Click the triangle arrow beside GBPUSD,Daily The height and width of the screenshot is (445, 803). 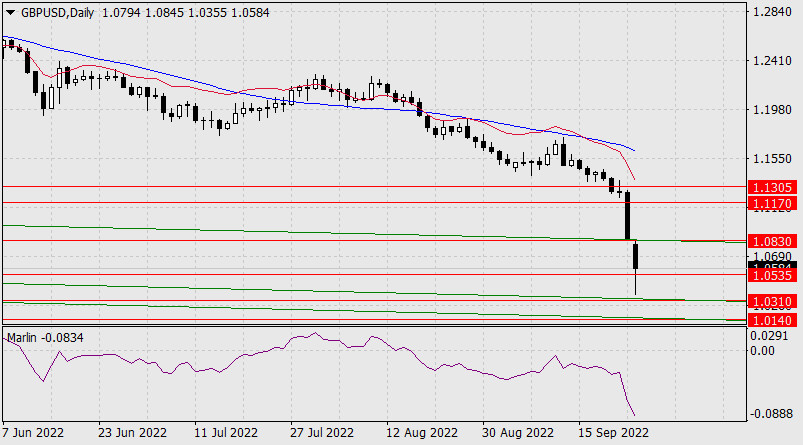pos(10,13)
